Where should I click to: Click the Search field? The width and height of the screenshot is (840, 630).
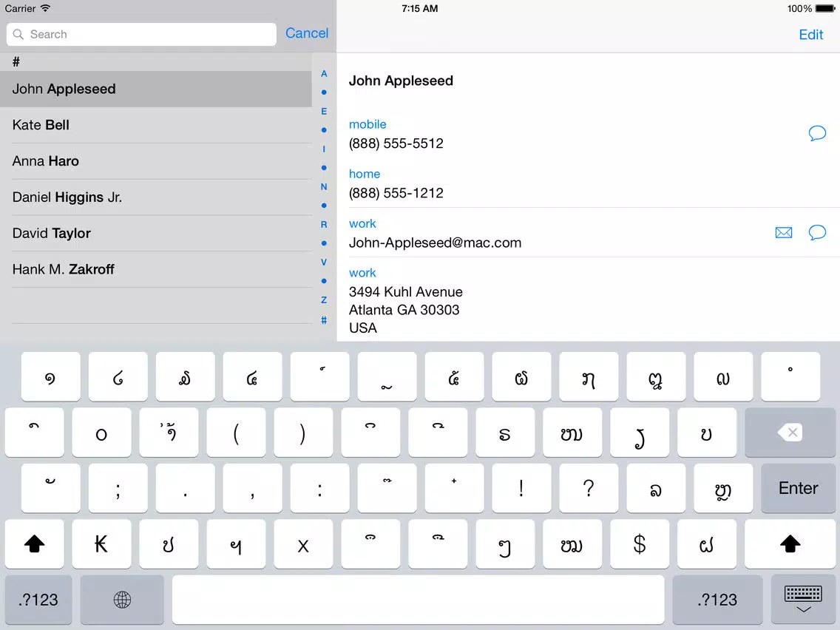click(141, 34)
